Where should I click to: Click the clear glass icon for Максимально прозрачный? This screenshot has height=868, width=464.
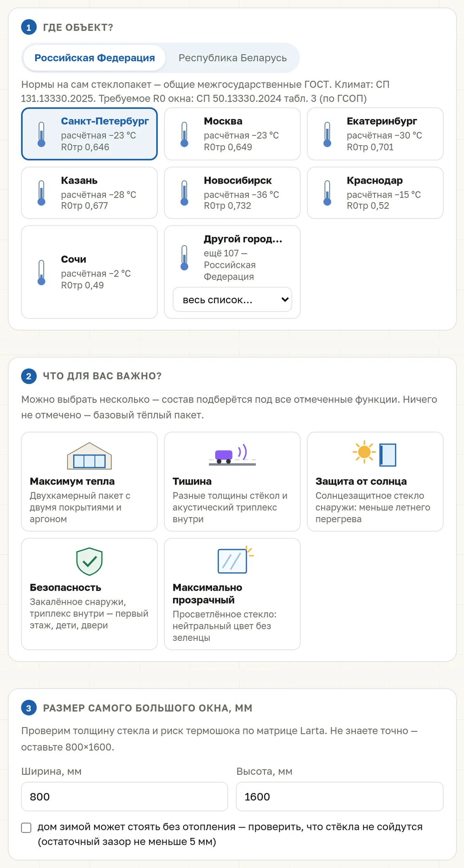click(236, 560)
